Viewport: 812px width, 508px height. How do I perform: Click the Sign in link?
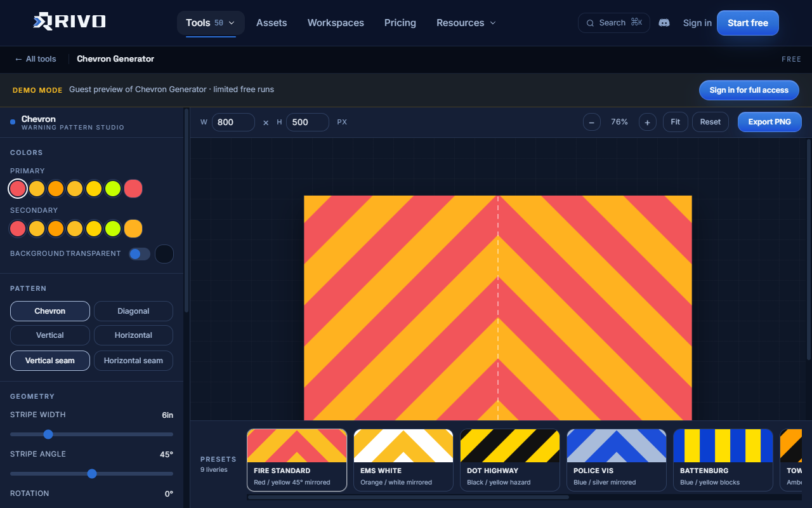[697, 23]
